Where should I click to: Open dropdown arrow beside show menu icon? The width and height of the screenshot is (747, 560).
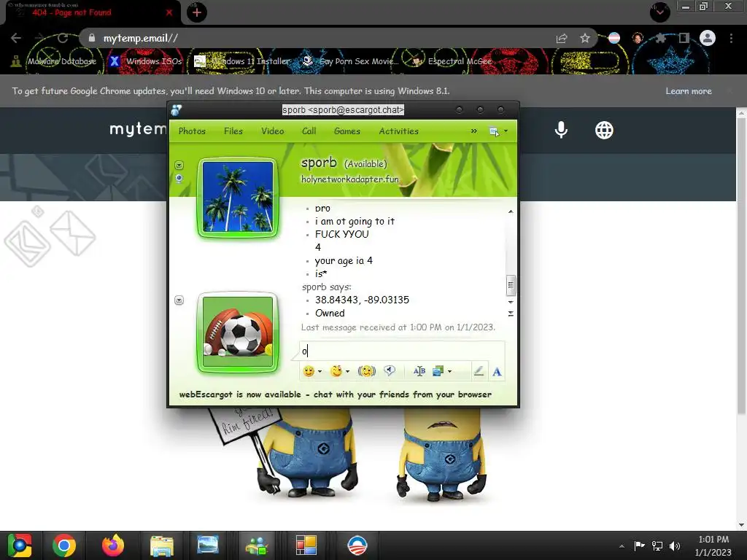pos(506,131)
